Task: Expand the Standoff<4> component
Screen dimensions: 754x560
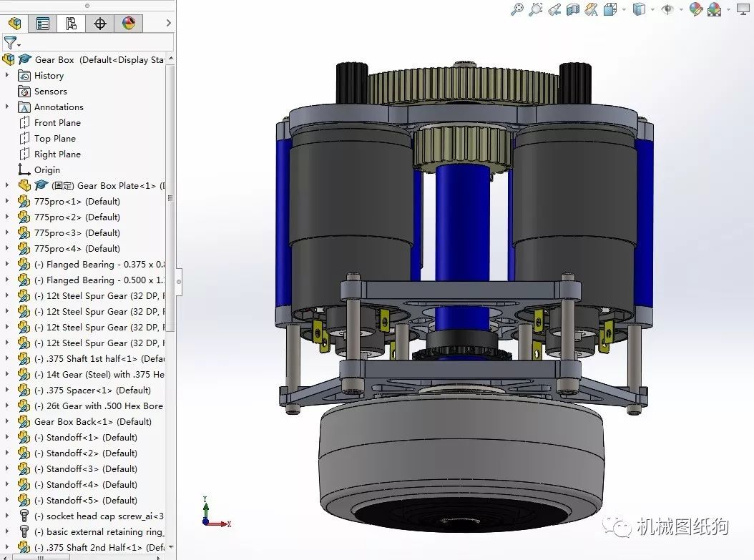Action: pyautogui.click(x=6, y=484)
